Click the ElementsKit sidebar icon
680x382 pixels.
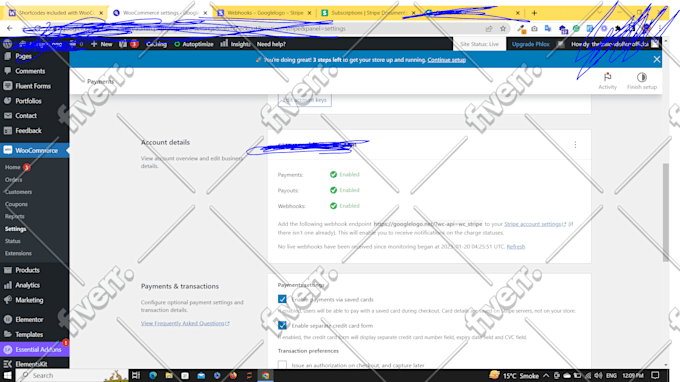8,364
